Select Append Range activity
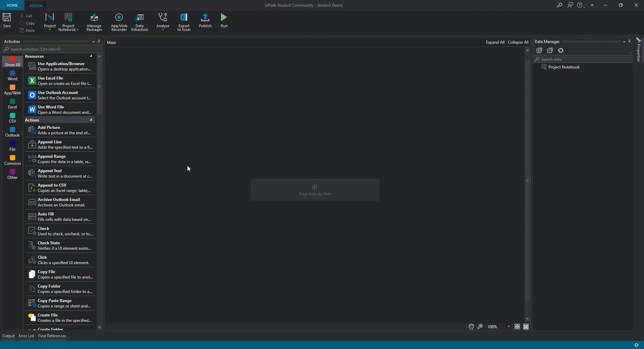 (x=60, y=159)
